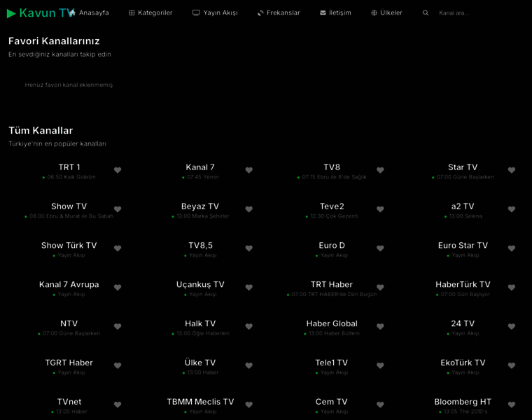Open the Teve2 channel
This screenshot has width=532, height=420.
(x=332, y=206)
